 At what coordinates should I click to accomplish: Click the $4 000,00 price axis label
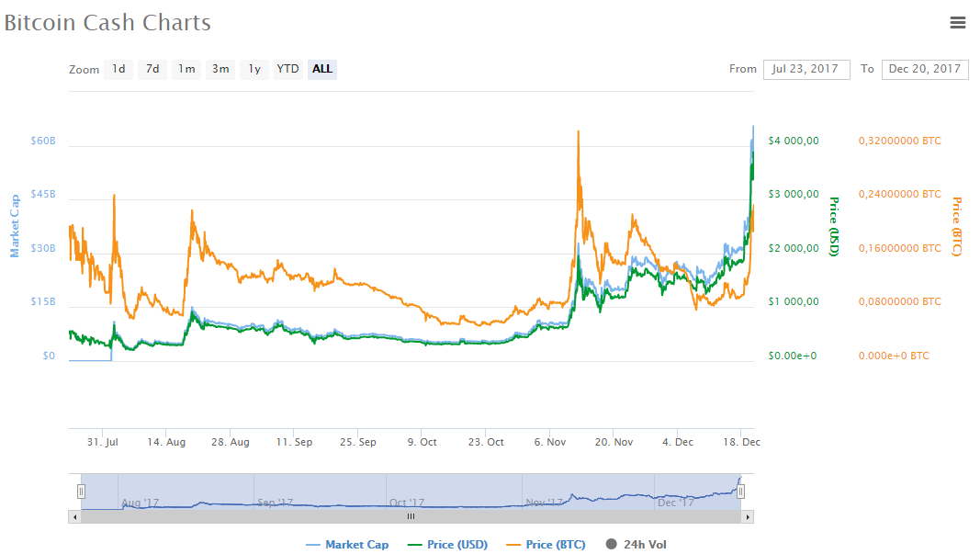coord(794,141)
